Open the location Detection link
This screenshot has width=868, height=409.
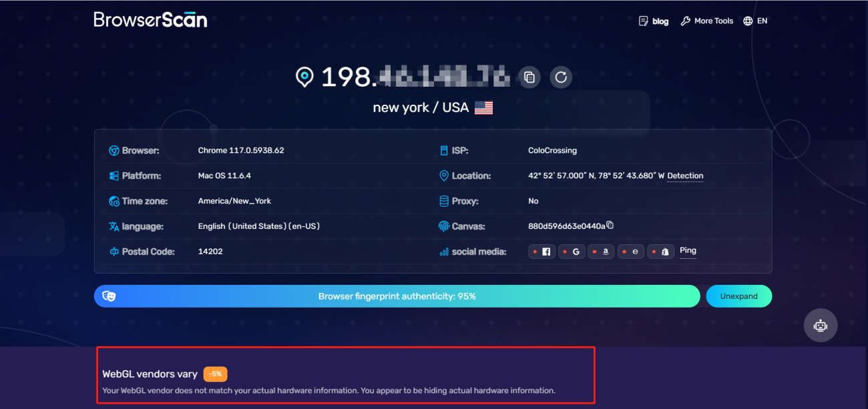pos(685,176)
